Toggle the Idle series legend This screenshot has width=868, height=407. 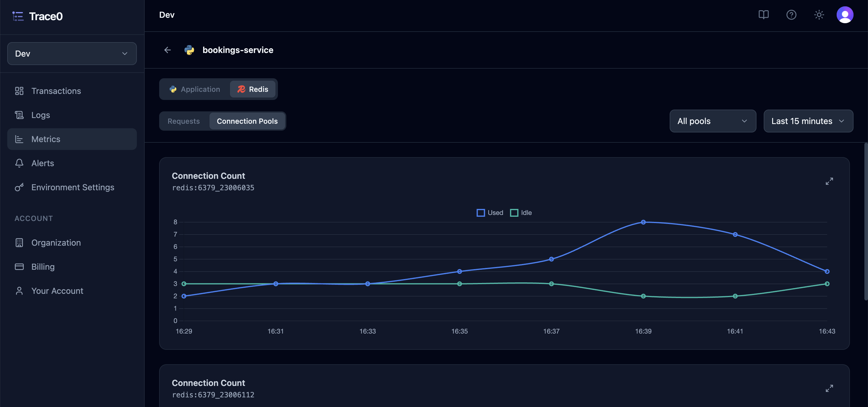[x=521, y=213]
